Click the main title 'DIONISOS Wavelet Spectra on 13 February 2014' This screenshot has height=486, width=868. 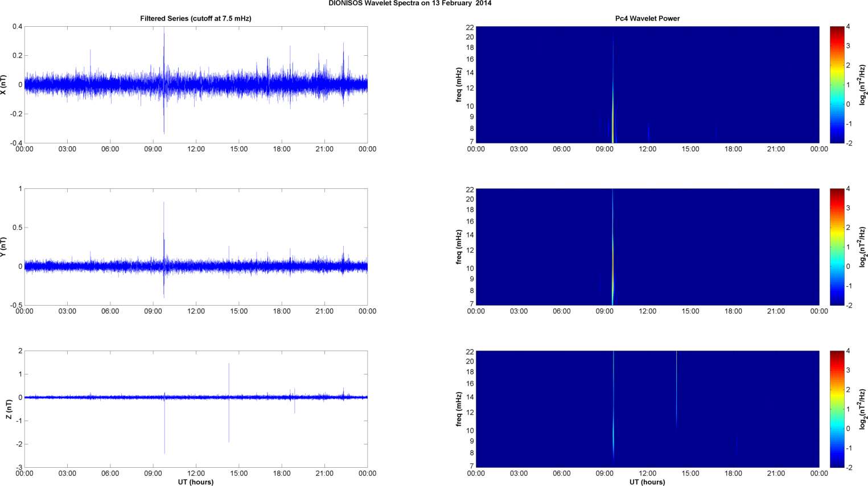coord(410,3)
